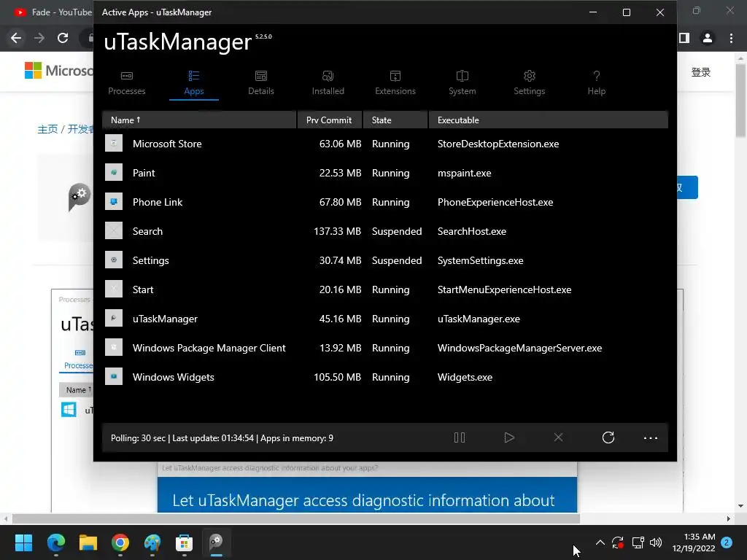Sort by Prv Commit column header
This screenshot has height=560, width=747.
pos(329,120)
